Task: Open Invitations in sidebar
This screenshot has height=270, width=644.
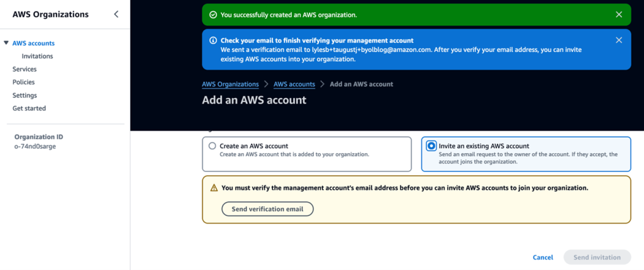Action: pos(37,57)
